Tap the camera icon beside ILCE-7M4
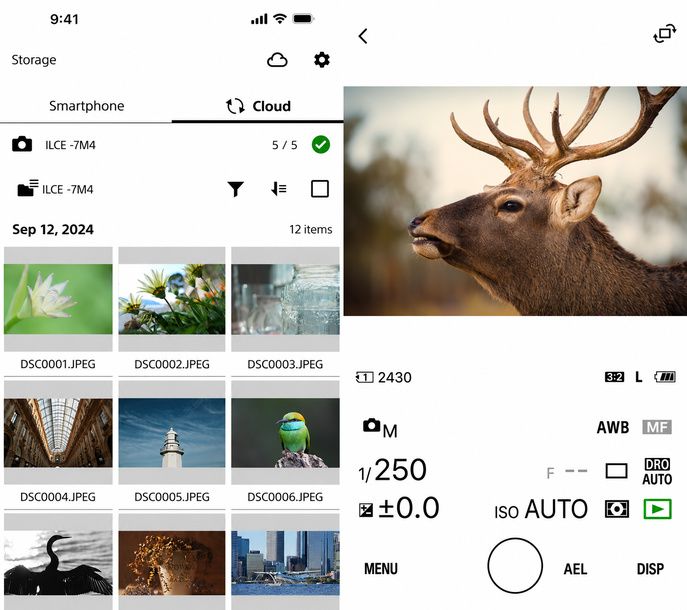This screenshot has width=687, height=610. [x=22, y=144]
